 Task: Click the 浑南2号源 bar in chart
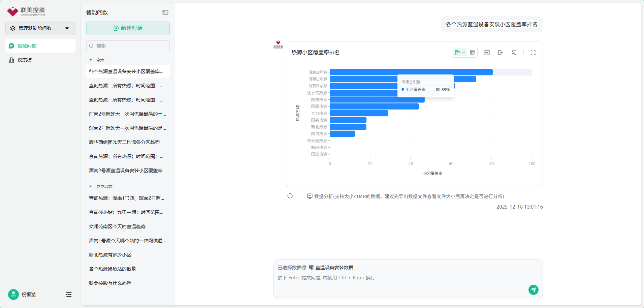click(x=364, y=72)
